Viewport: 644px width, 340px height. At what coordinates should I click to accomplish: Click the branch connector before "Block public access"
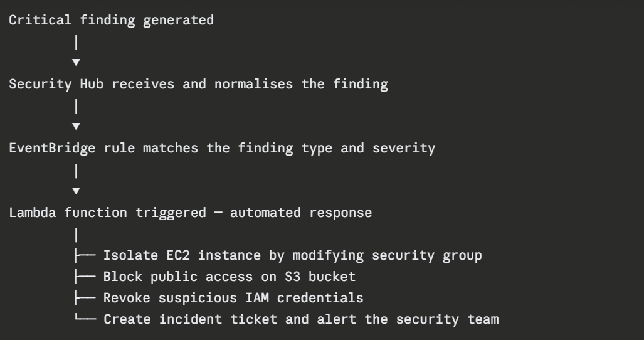coord(84,277)
